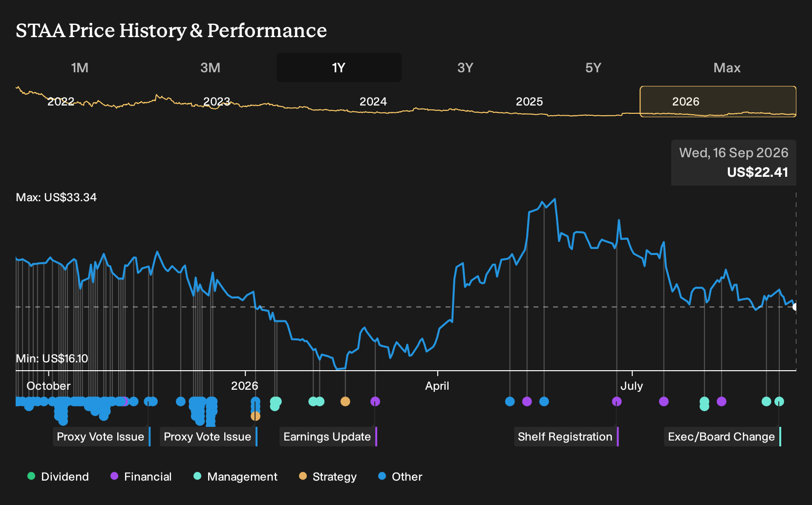812x505 pixels.
Task: Click the purple Financial marker above Shelf Registration
Action: pos(617,401)
